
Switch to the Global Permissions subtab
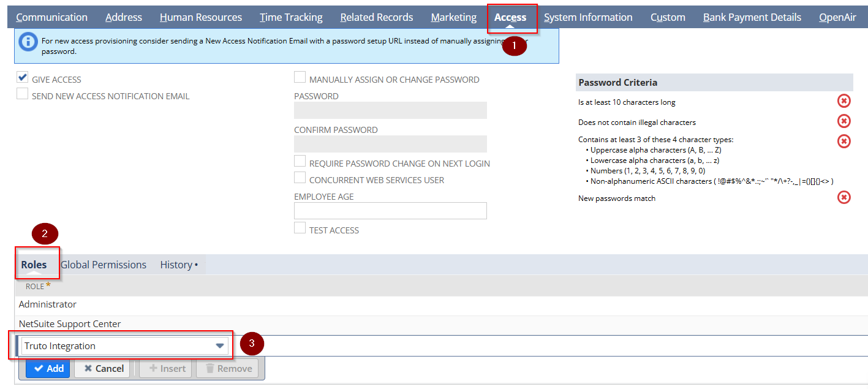coord(103,264)
